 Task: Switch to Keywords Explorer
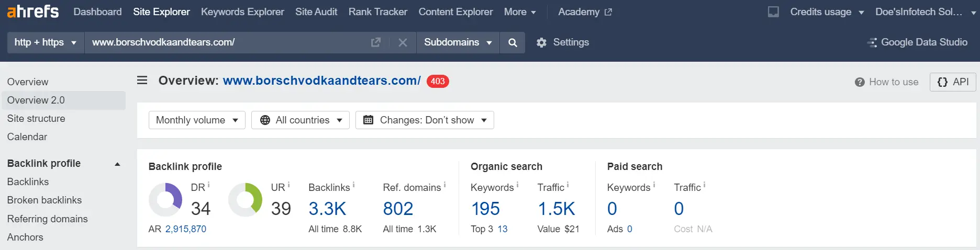click(242, 12)
